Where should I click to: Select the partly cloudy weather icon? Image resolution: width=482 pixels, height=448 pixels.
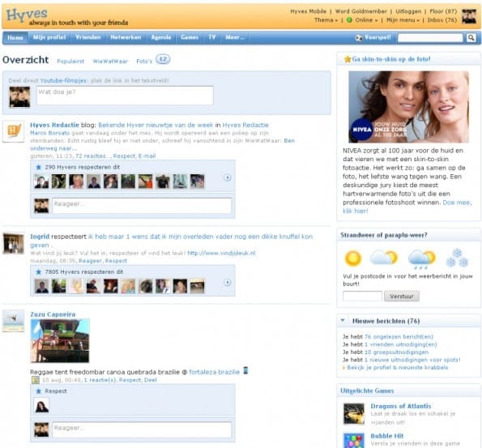pyautogui.click(x=384, y=258)
